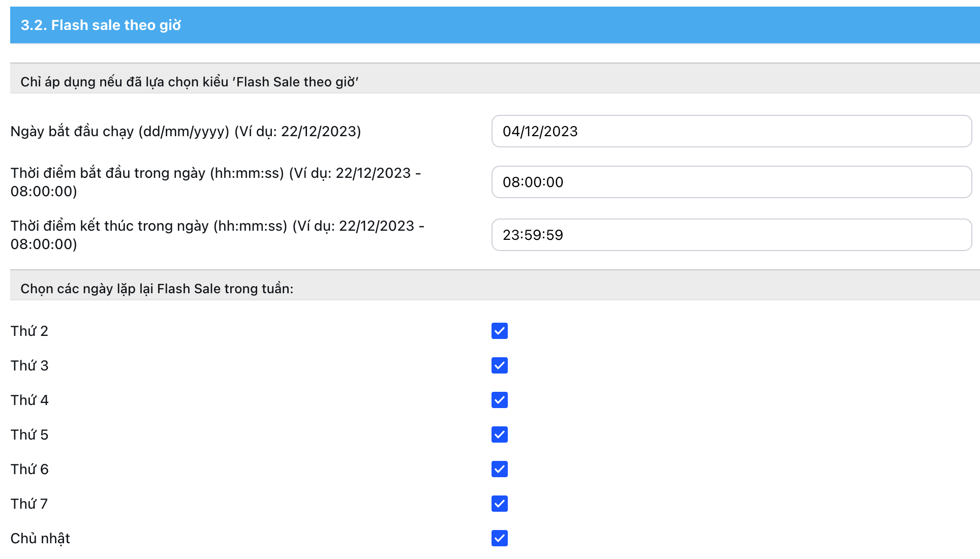The image size is (980, 559).
Task: Deselect the Thứ 7 checkbox
Action: click(499, 504)
